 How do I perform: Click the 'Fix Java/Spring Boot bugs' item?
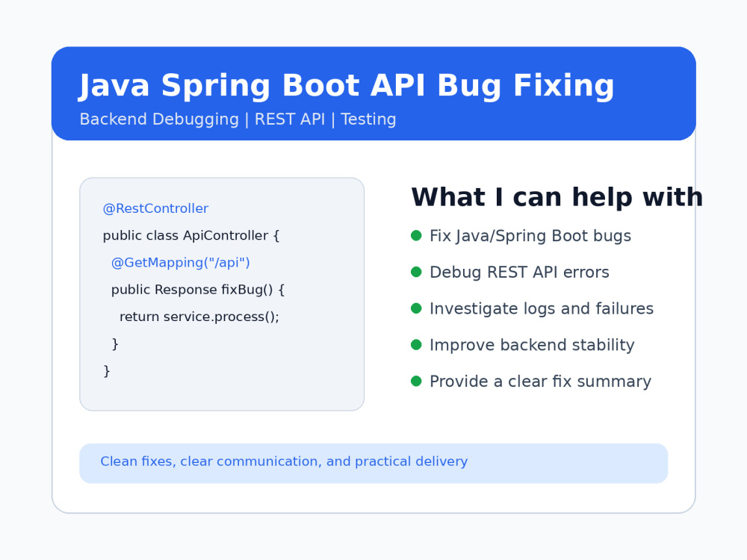point(530,236)
